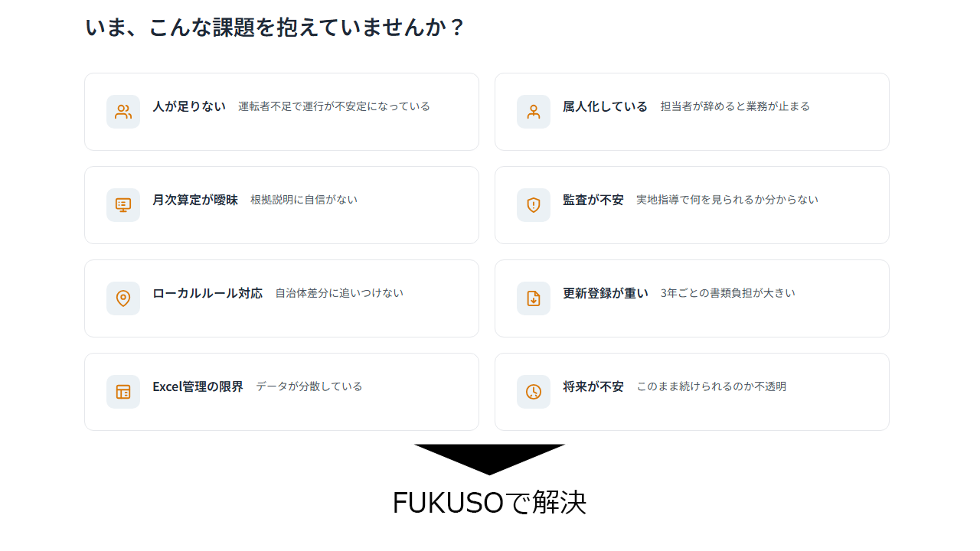This screenshot has height=551, width=980.
Task: Select the 属人化している heading text
Action: point(605,106)
